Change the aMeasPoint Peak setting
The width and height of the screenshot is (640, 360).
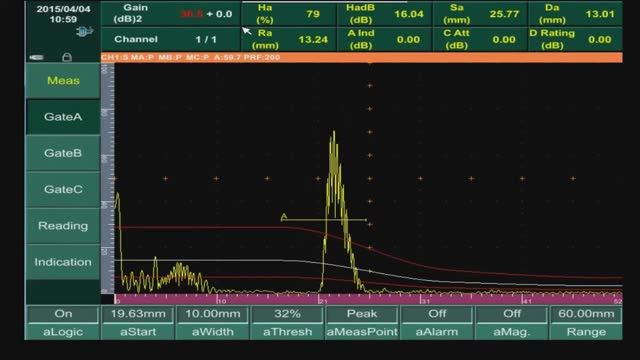(x=362, y=322)
